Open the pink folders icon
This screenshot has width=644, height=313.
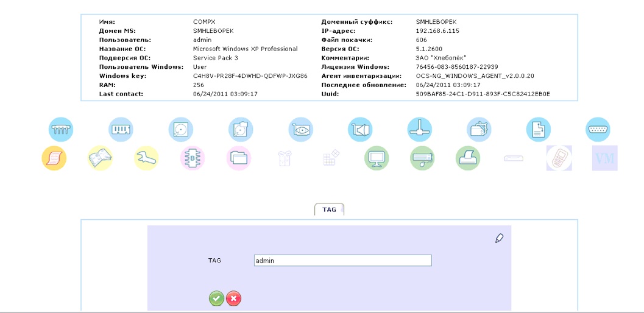click(239, 158)
